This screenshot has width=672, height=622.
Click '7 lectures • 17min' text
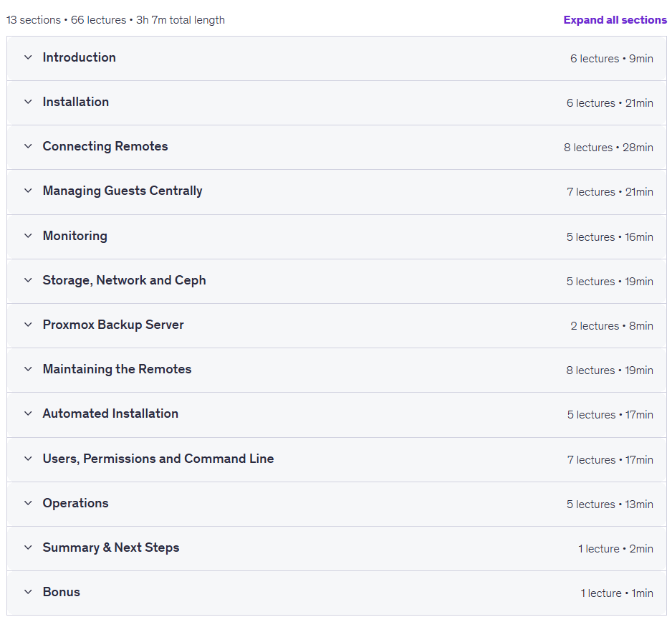(610, 460)
